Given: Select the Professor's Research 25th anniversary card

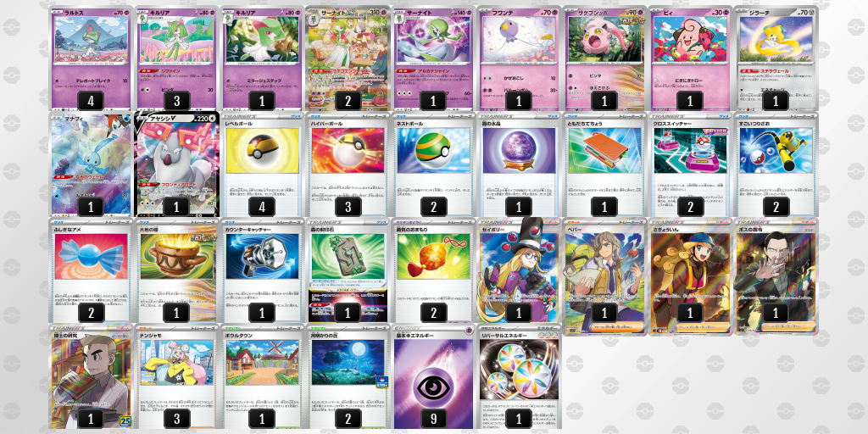Looking at the screenshot, I should (91, 377).
